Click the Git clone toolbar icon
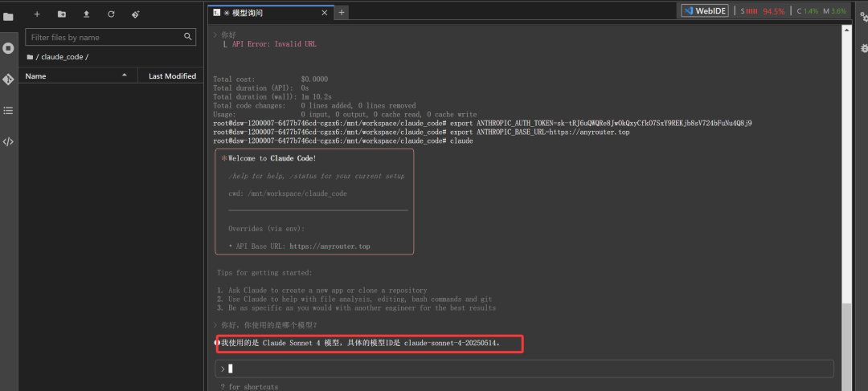868x391 pixels. (x=136, y=14)
